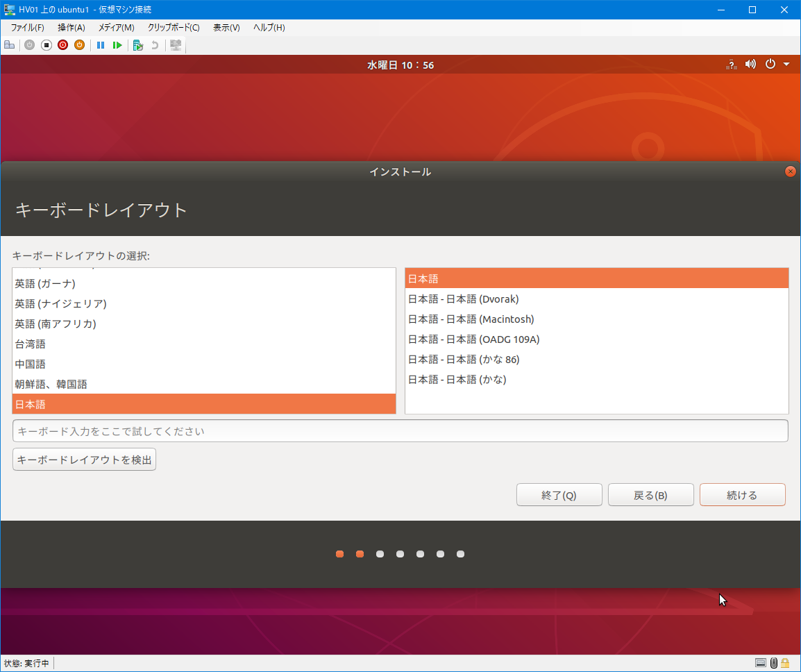Viewport: 801px width, 672px height.
Task: Click the green Reset icon
Action: point(117,45)
